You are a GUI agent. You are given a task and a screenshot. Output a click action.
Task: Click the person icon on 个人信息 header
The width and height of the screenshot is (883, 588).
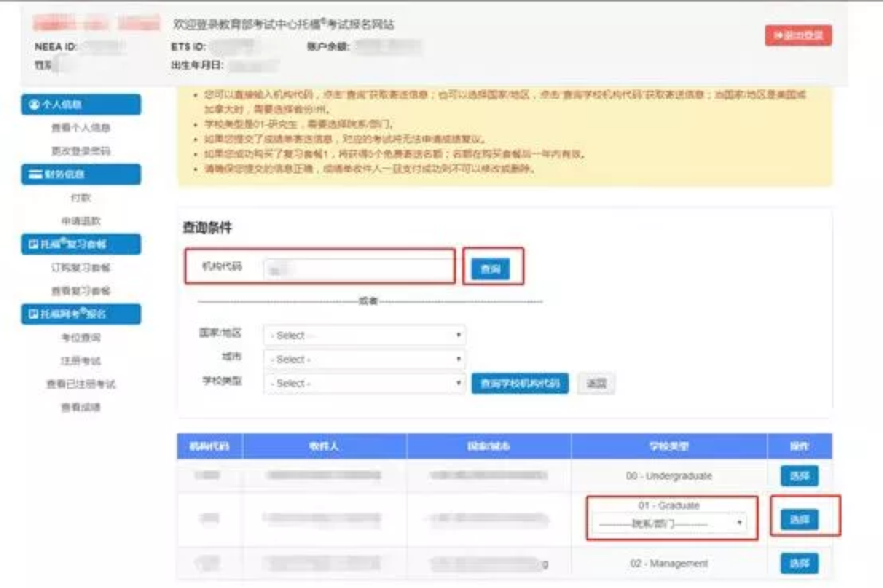tap(33, 104)
